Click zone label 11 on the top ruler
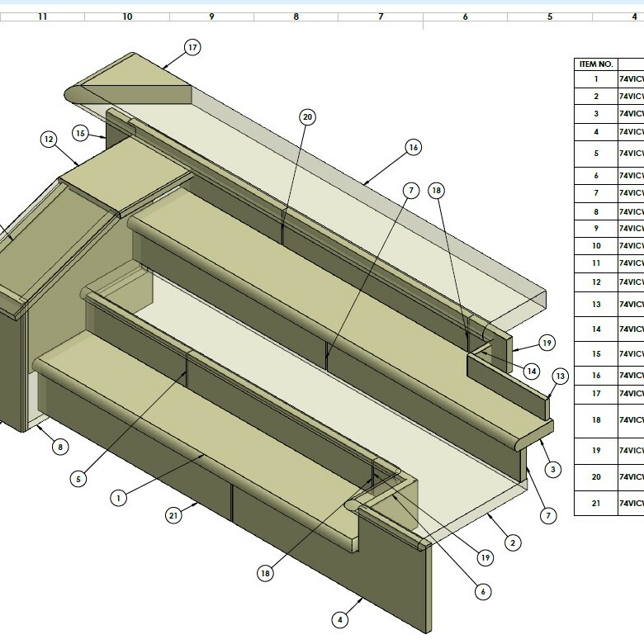This screenshot has height=644, width=644. [x=42, y=17]
